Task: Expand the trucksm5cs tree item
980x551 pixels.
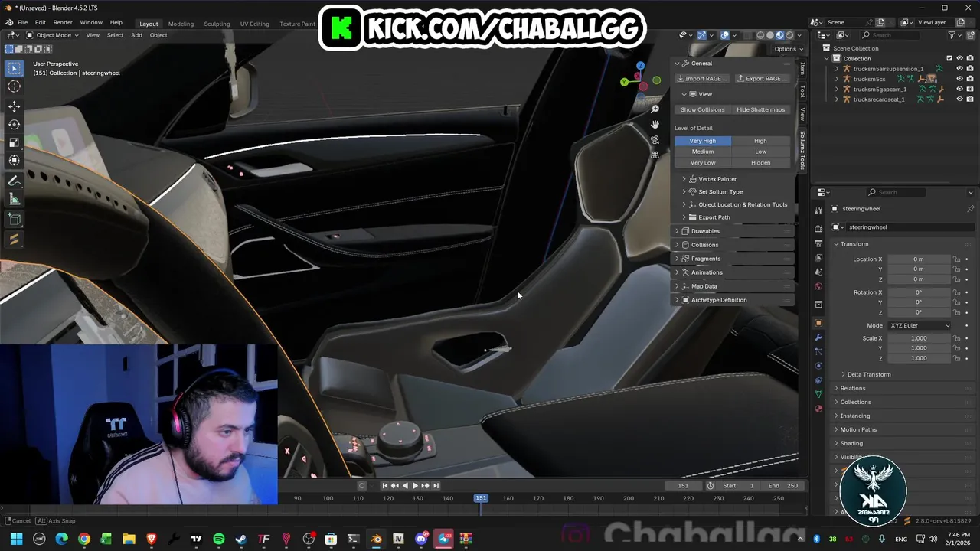Action: (837, 79)
